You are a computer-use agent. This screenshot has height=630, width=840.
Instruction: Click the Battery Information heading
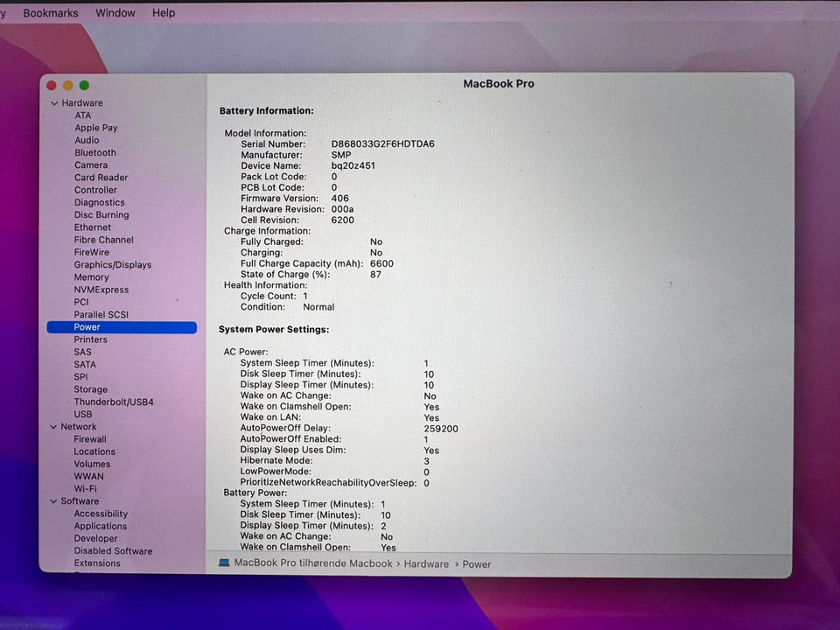pos(266,111)
